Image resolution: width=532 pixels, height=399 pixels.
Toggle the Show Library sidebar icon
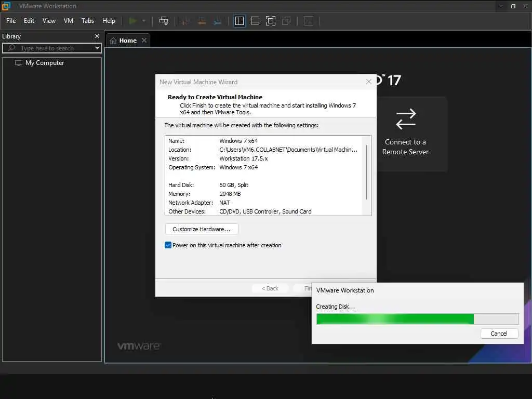(x=240, y=21)
